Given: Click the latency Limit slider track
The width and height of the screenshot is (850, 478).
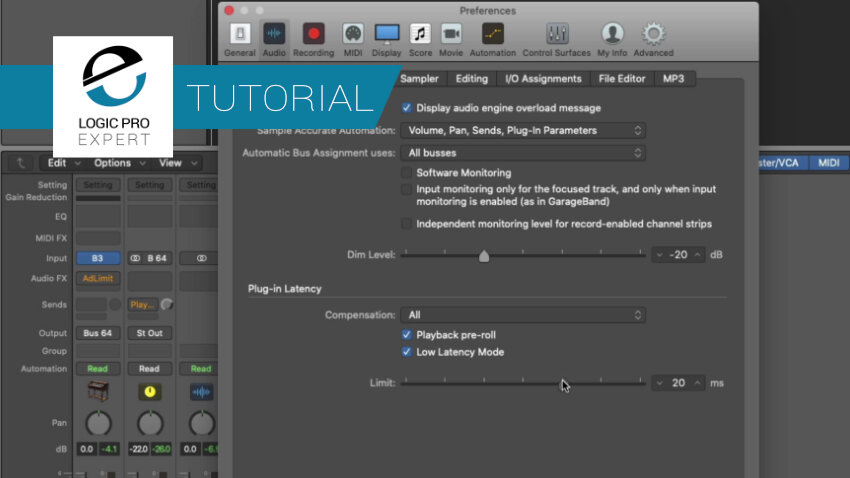Looking at the screenshot, I should click(x=523, y=383).
